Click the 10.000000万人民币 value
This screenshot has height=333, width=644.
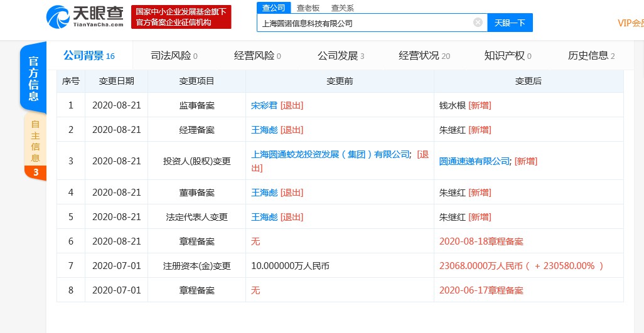click(291, 266)
